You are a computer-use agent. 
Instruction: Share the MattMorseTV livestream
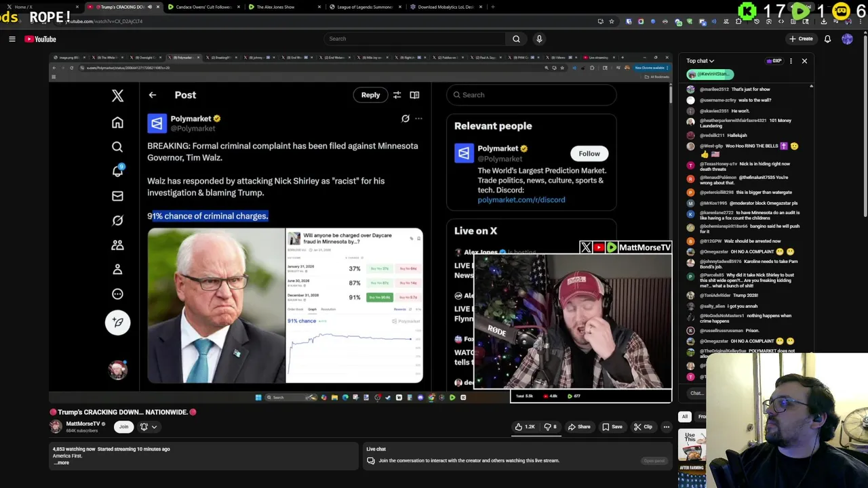pos(579,427)
